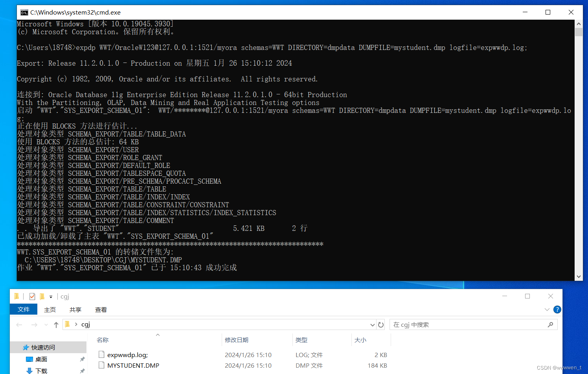
Task: Select the MYSTUDENT.DMP file
Action: pyautogui.click(x=133, y=365)
